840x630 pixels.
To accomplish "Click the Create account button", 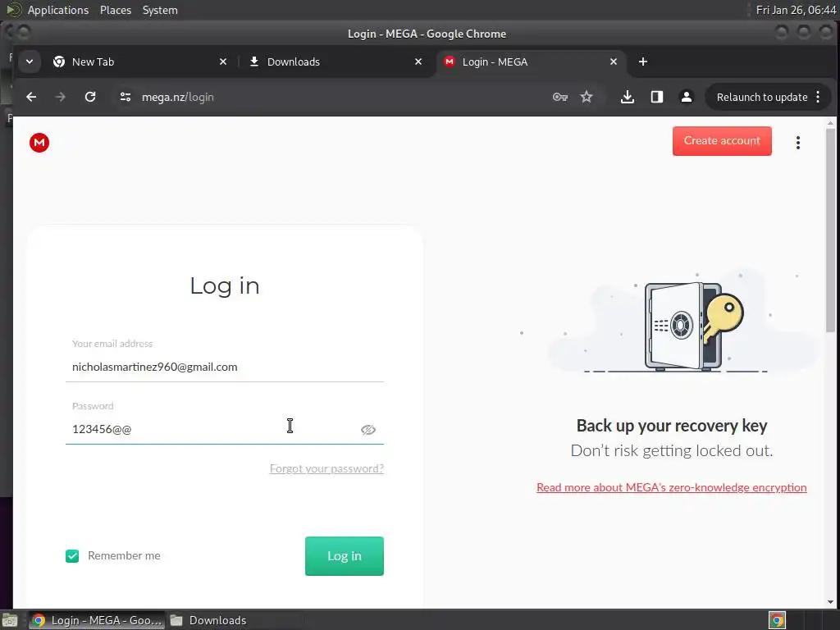I will pos(722,141).
